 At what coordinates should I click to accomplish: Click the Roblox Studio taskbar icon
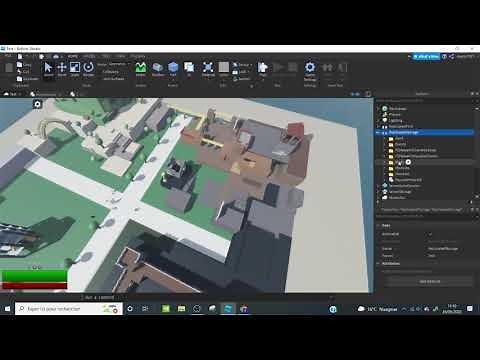tap(228, 309)
